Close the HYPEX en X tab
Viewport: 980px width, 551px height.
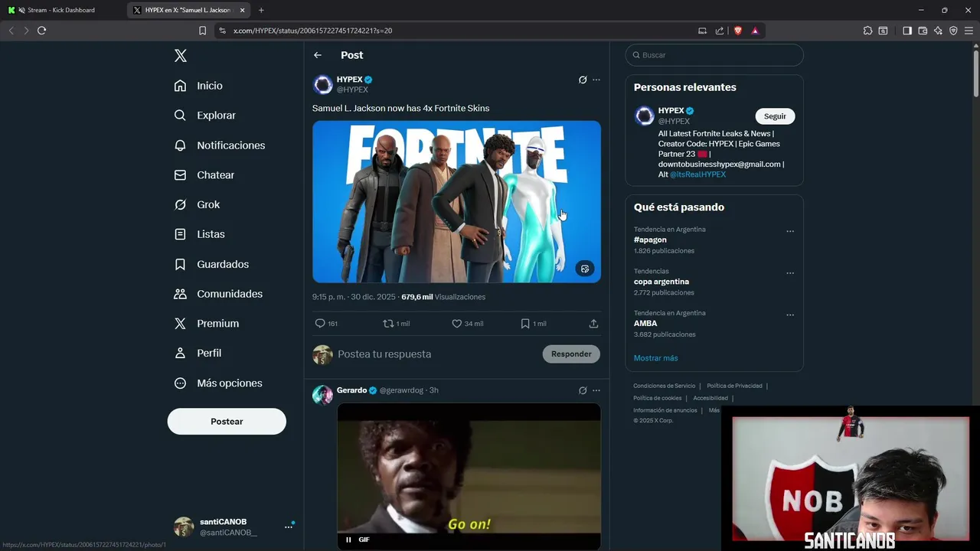[x=243, y=10]
